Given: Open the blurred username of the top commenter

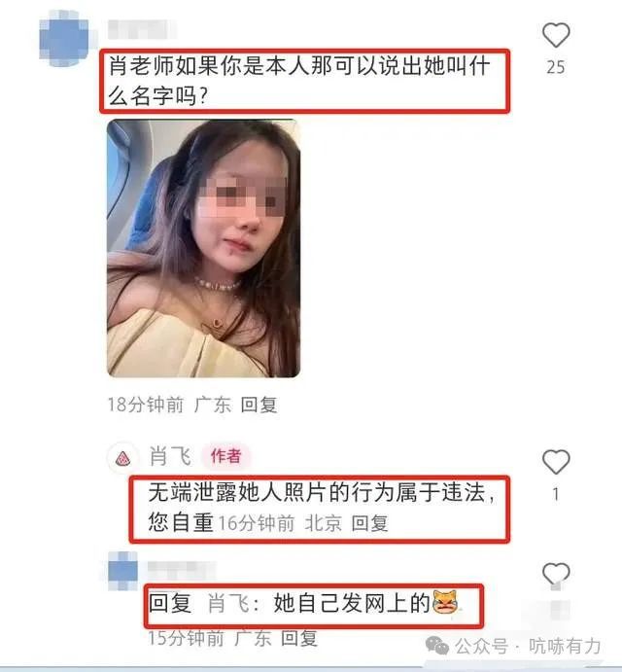Looking at the screenshot, I should point(141,29).
